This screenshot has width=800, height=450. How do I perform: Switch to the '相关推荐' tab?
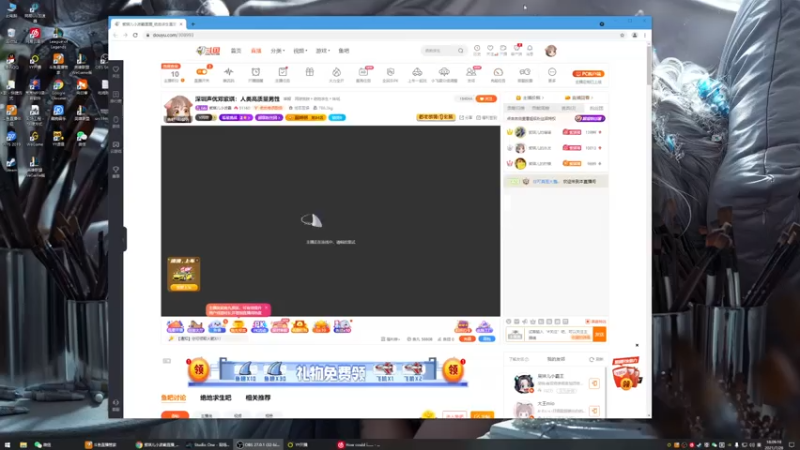[x=258, y=397]
